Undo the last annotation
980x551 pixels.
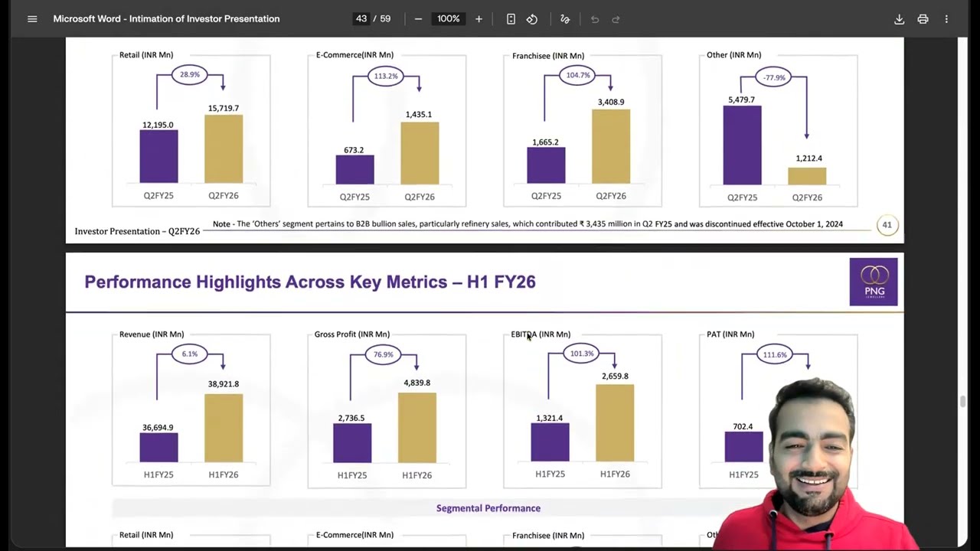(594, 19)
